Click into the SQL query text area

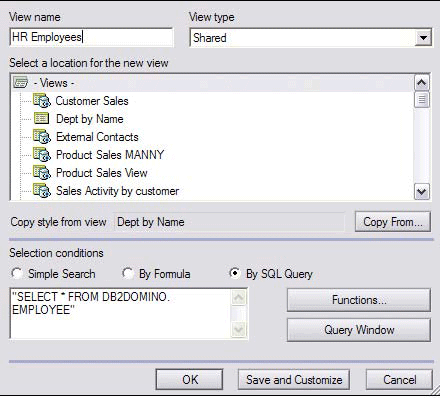pos(121,314)
